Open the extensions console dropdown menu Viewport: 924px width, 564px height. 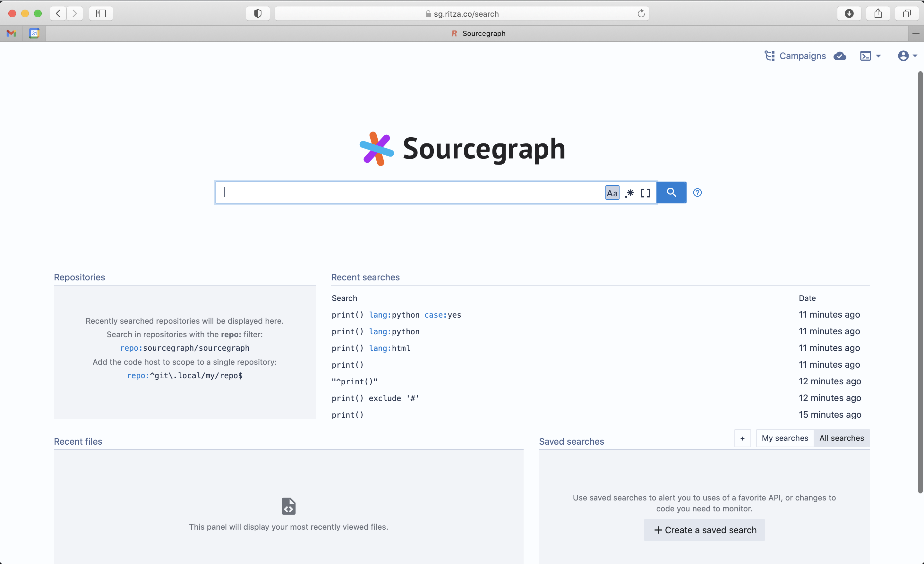point(870,56)
